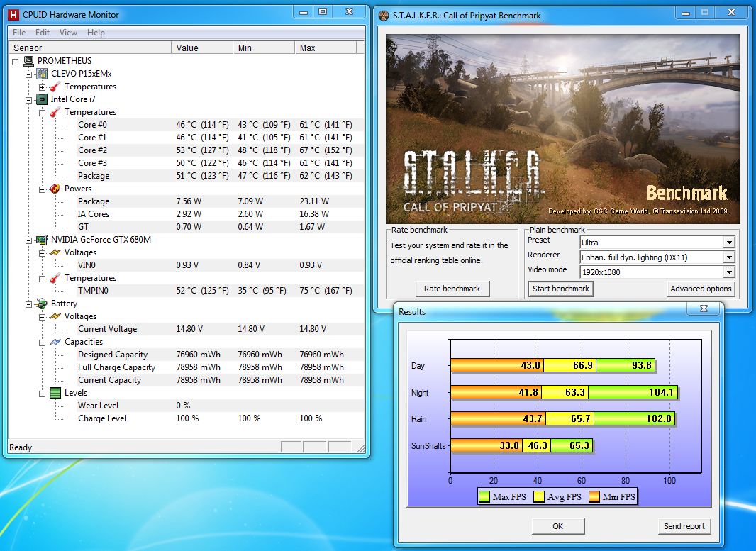Close the Results dialog
Image resolution: width=756 pixels, height=551 pixels.
click(x=704, y=308)
